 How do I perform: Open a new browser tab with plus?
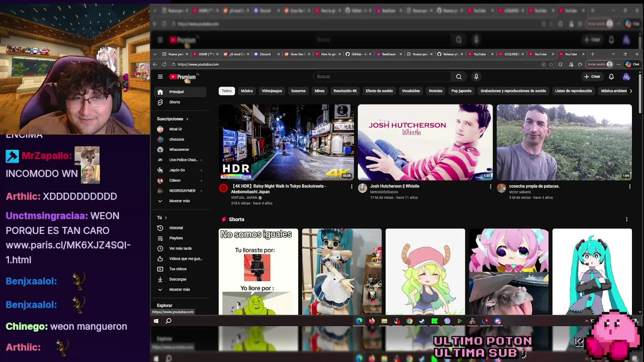pos(592,54)
